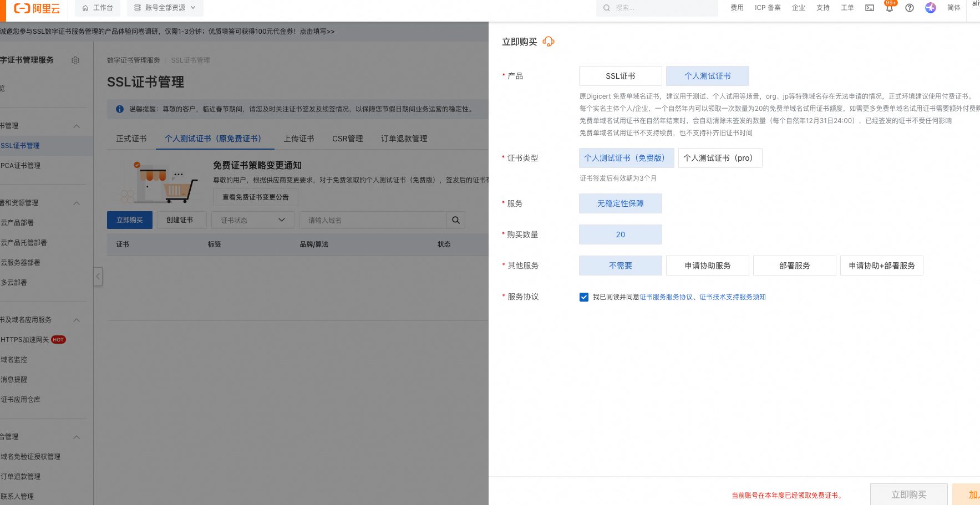Switch to 正式证书 tab
Screen dimensions: 980x505
click(131, 139)
